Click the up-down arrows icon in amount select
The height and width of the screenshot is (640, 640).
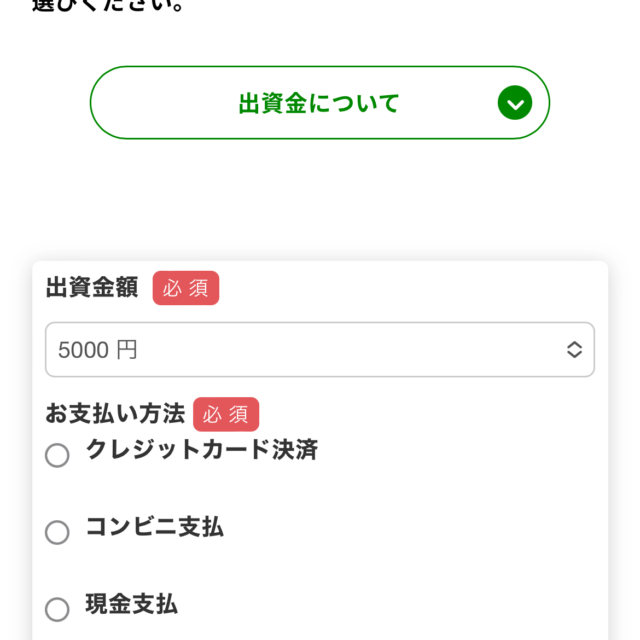[574, 350]
